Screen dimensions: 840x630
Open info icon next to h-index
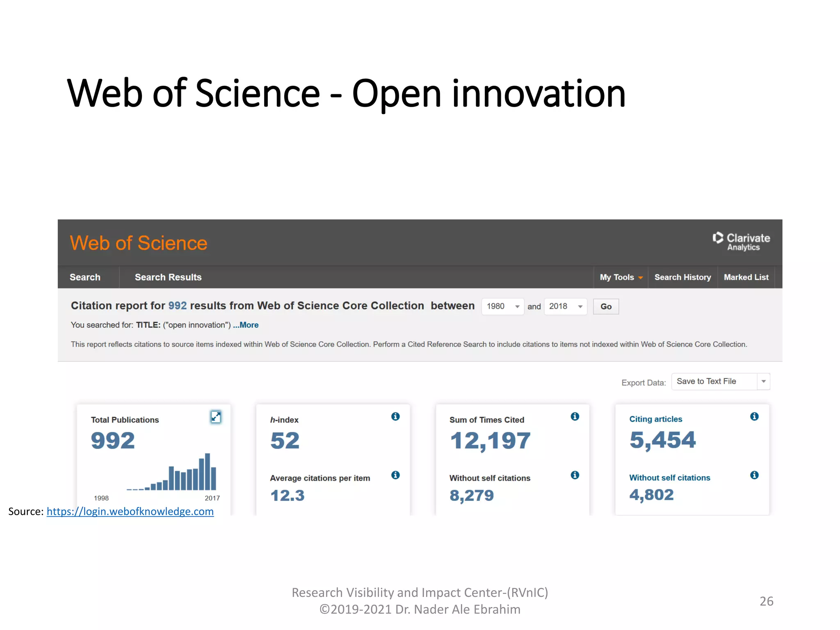tap(395, 416)
